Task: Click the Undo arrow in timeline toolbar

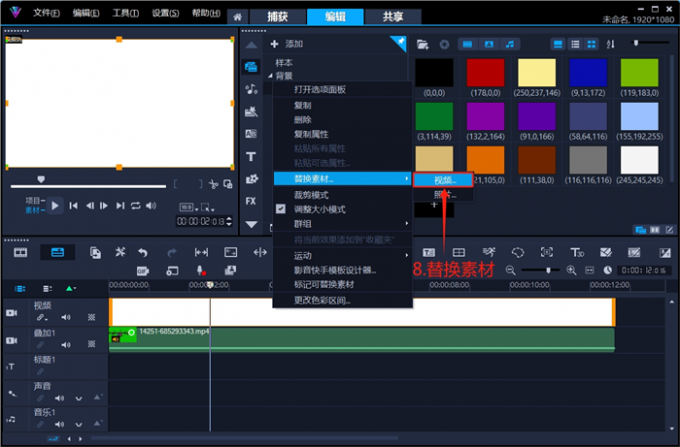Action: [143, 253]
